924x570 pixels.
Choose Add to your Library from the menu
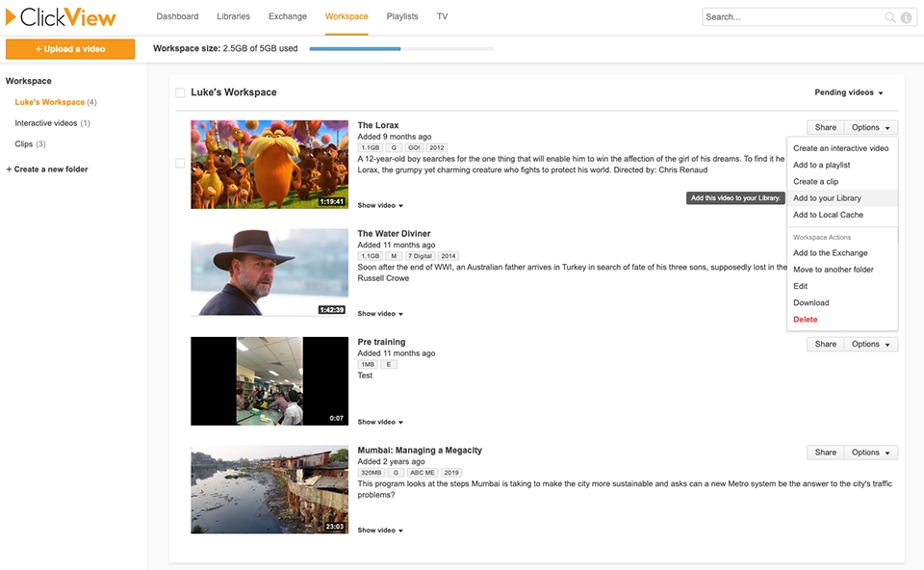826,197
